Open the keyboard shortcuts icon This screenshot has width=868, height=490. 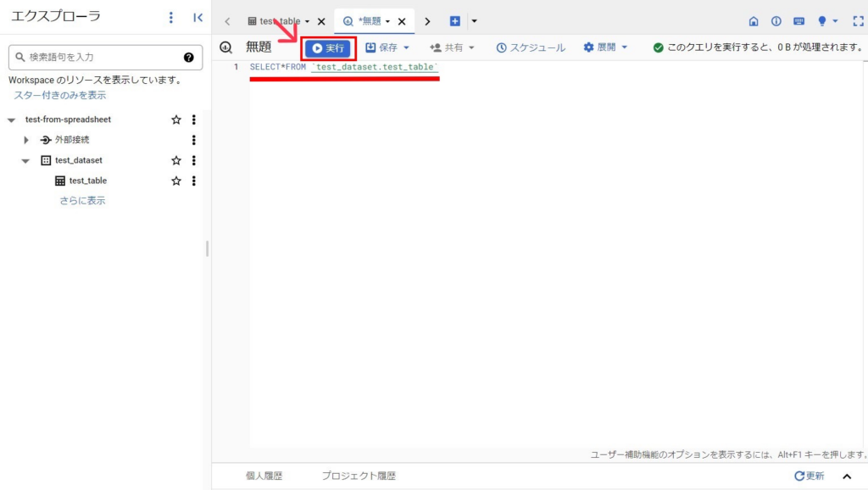coord(798,21)
